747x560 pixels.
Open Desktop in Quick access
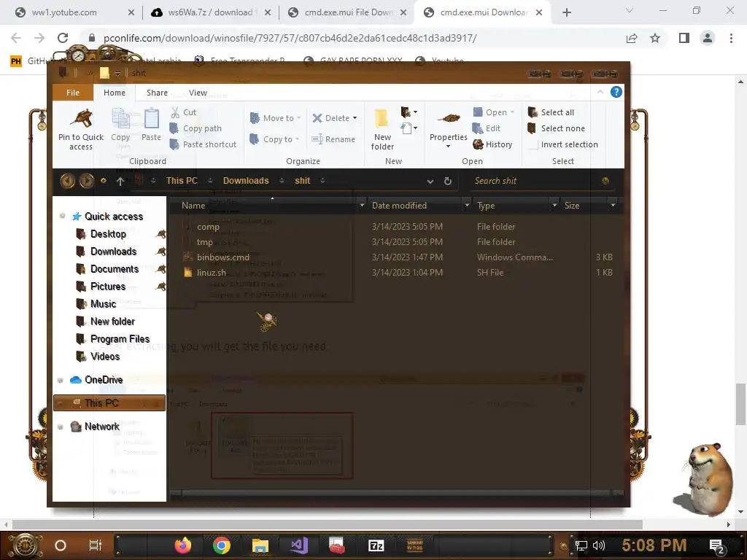(108, 234)
